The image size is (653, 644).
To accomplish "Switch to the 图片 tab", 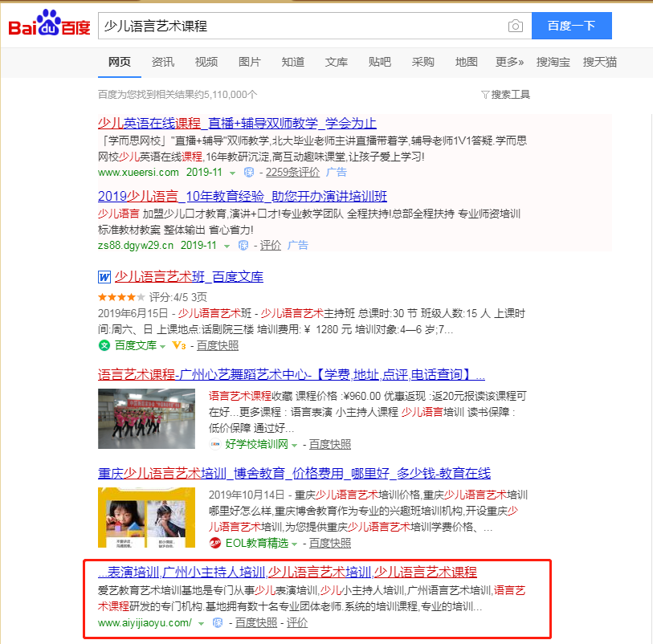I will [x=250, y=62].
